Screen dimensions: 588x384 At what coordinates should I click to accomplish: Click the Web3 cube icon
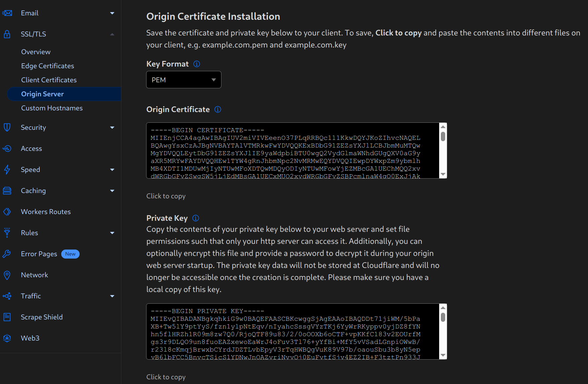7,338
